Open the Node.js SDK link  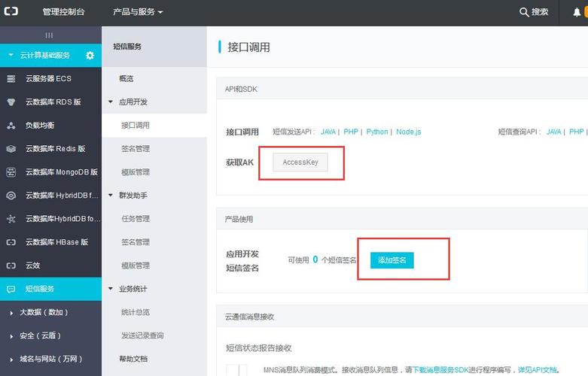click(408, 132)
